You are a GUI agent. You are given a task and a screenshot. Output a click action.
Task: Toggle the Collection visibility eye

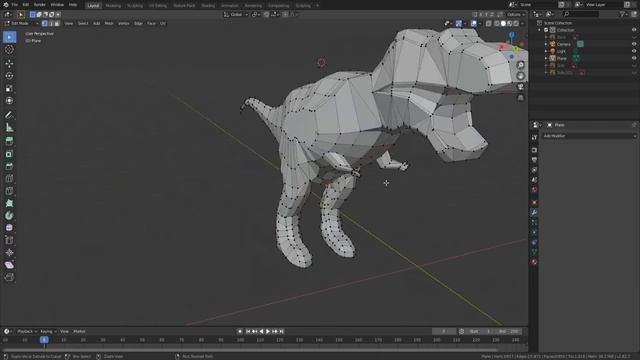click(634, 30)
